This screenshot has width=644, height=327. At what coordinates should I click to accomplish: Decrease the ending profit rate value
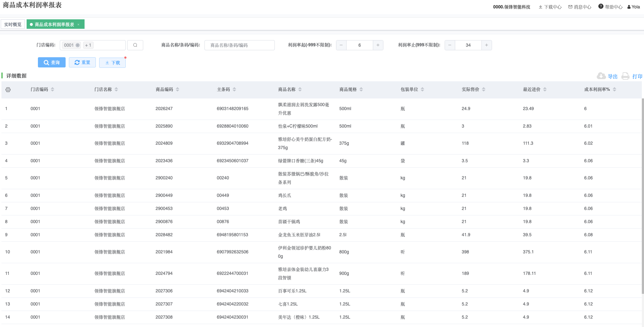pyautogui.click(x=450, y=45)
